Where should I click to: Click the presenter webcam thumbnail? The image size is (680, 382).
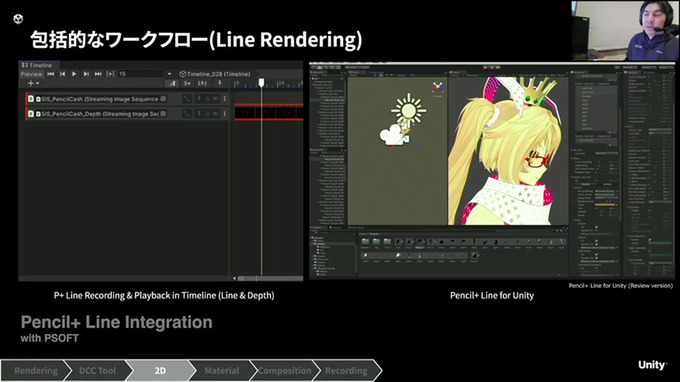pos(625,30)
